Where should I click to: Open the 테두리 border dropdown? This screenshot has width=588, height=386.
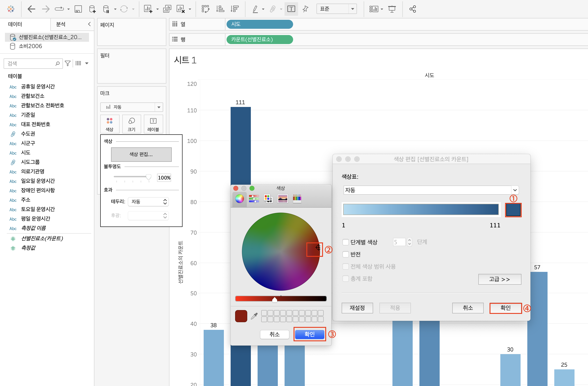148,202
